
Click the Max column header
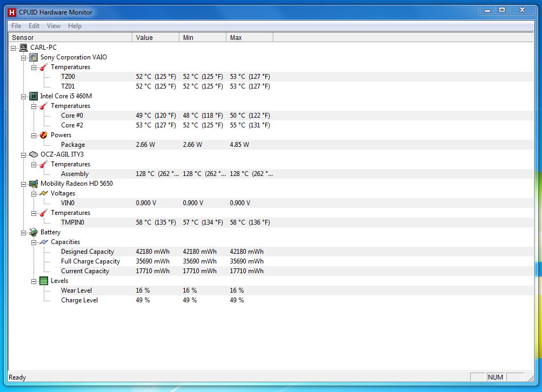pos(250,37)
